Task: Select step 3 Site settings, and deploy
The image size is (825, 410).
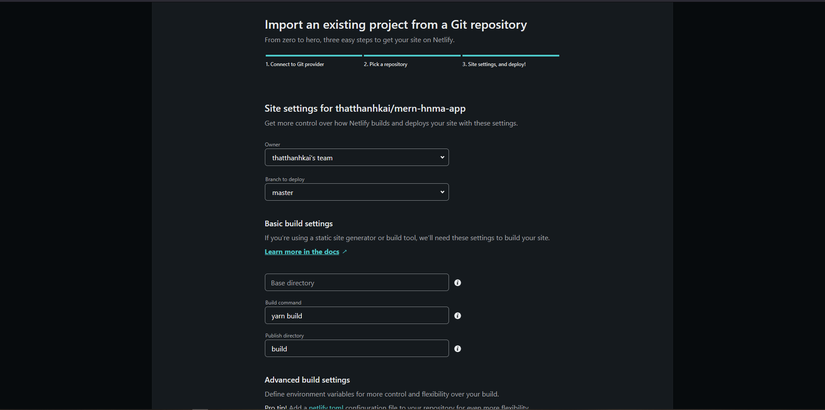Action: (496, 64)
